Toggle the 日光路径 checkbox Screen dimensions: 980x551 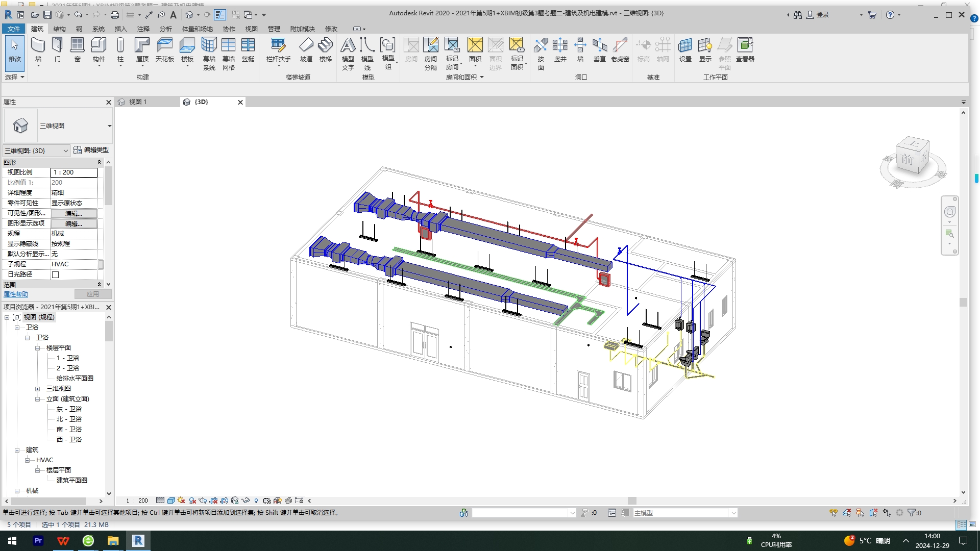tap(56, 274)
